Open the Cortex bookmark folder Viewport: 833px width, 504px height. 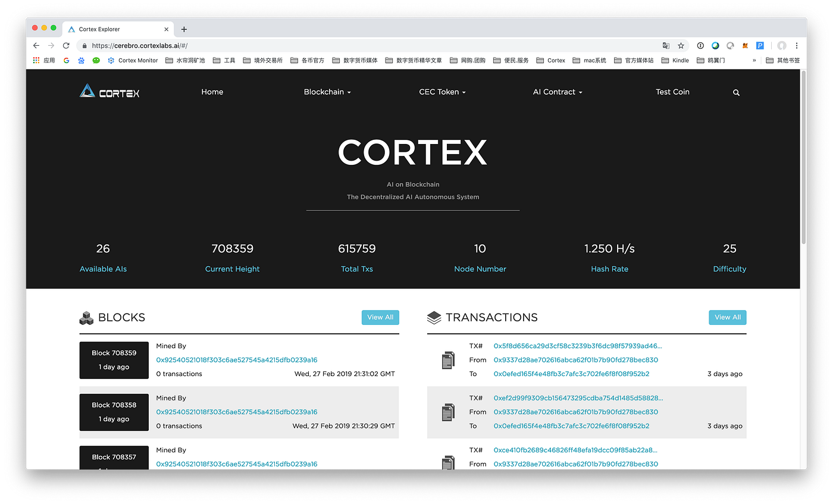click(x=550, y=60)
